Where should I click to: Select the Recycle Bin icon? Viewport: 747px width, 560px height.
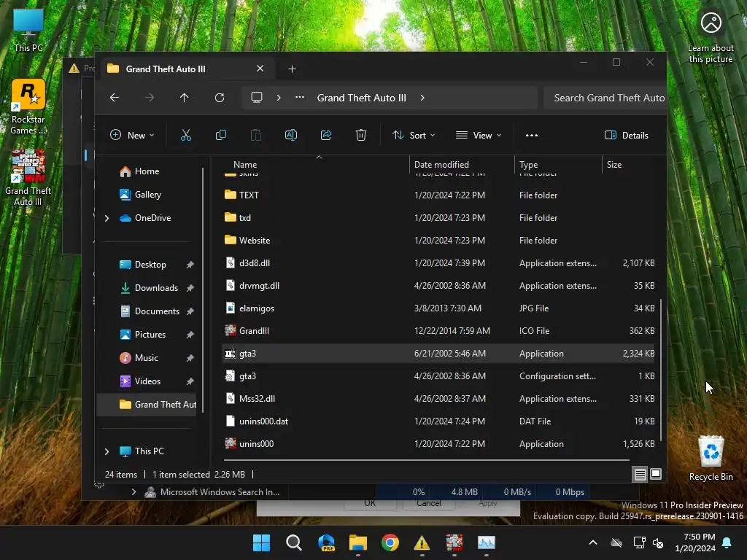(711, 458)
